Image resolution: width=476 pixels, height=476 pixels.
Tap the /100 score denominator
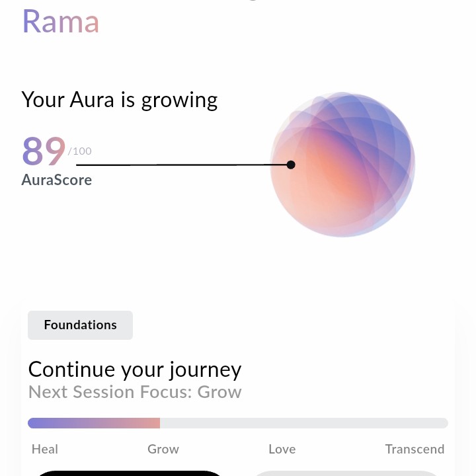coord(80,151)
